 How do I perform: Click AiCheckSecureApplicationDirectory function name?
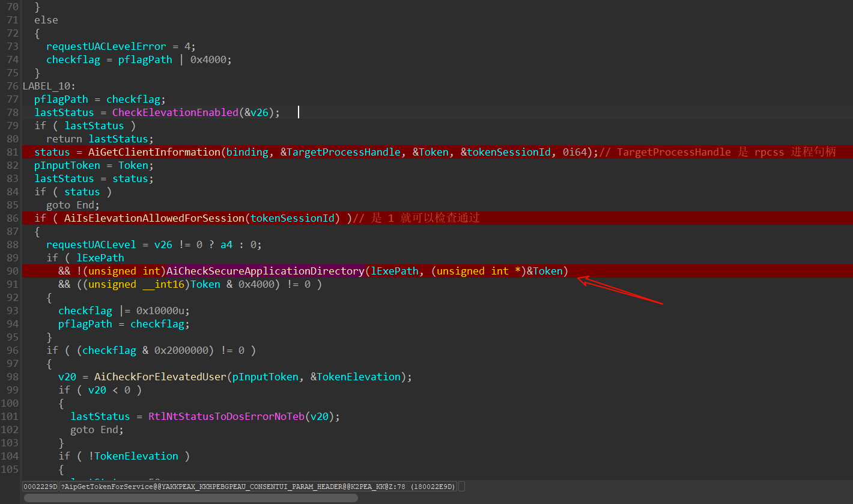pyautogui.click(x=266, y=271)
